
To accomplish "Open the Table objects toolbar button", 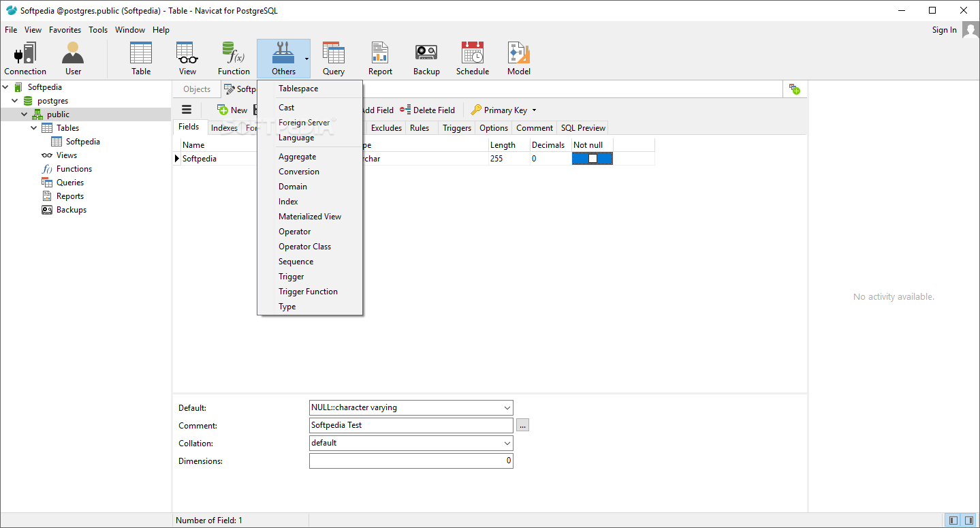I will [x=141, y=59].
